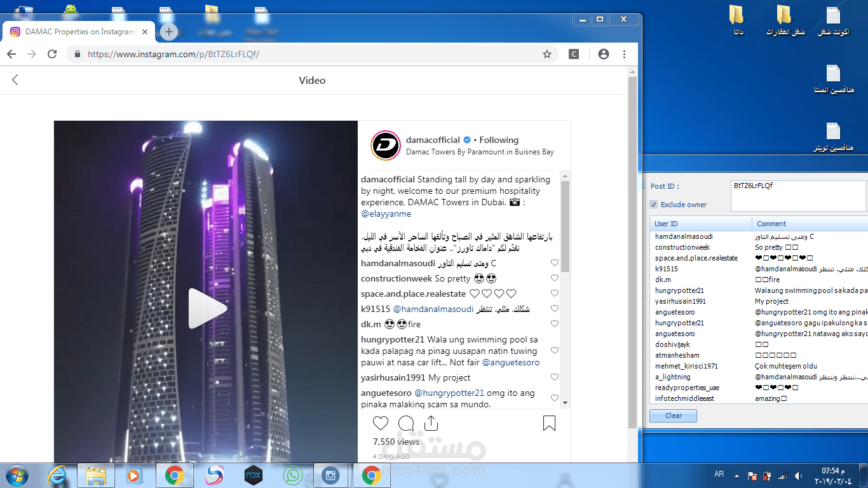Screen dimensions: 868x488
Task: Select the DAMAC Properties on Instagram tab
Action: point(79,32)
